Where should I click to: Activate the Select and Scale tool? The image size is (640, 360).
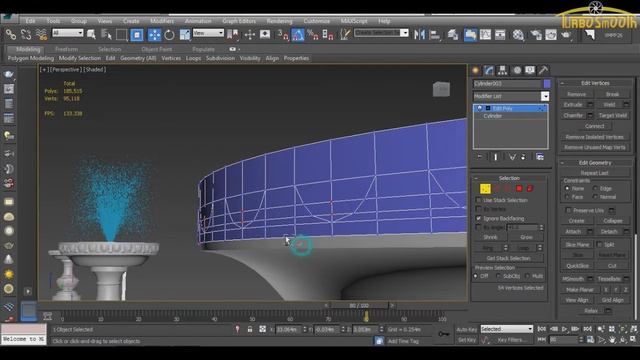pyautogui.click(x=185, y=35)
